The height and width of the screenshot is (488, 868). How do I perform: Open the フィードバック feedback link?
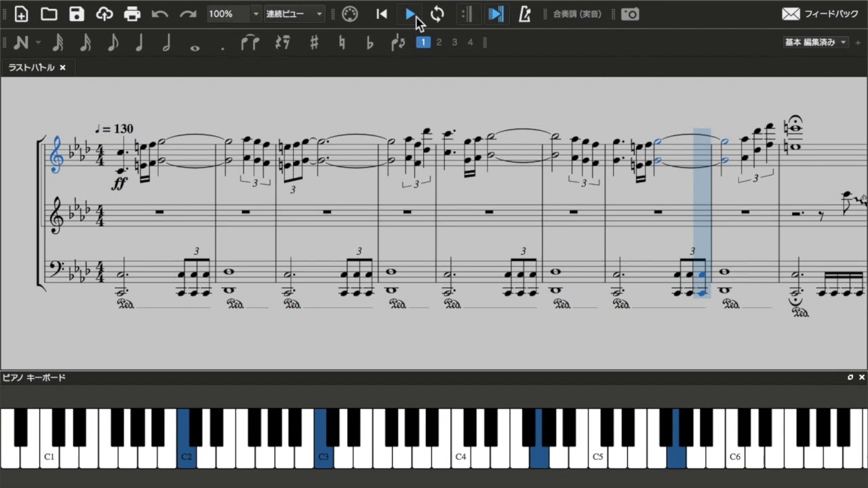820,14
